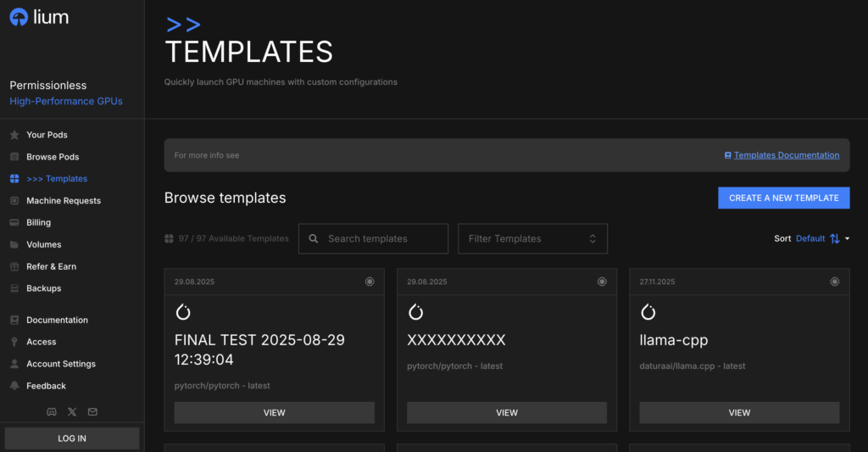The height and width of the screenshot is (452, 868).
Task: Open the X (Twitter) icon in sidebar
Action: pos(72,411)
